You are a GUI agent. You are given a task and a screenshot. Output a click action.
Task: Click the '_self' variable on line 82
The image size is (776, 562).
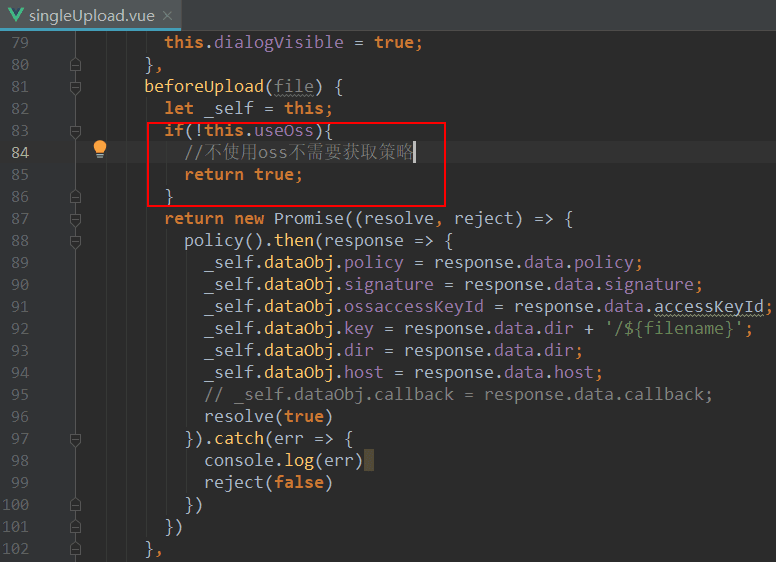click(229, 108)
